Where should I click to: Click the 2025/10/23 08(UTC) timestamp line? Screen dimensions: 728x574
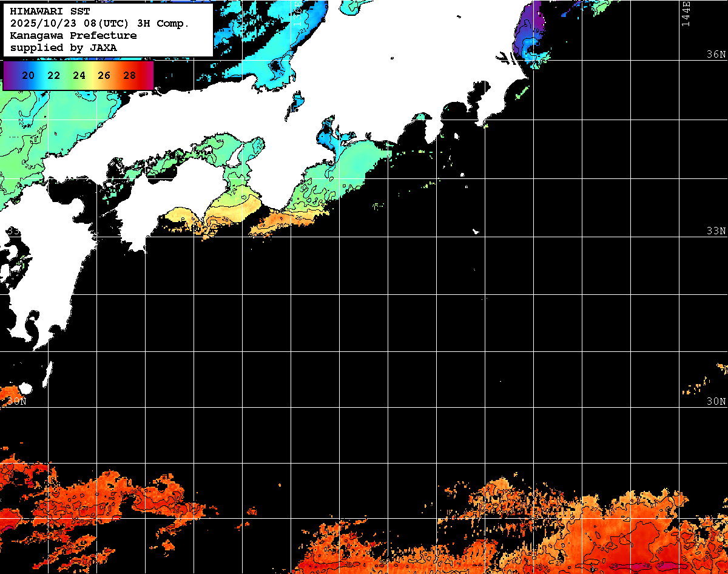99,23
